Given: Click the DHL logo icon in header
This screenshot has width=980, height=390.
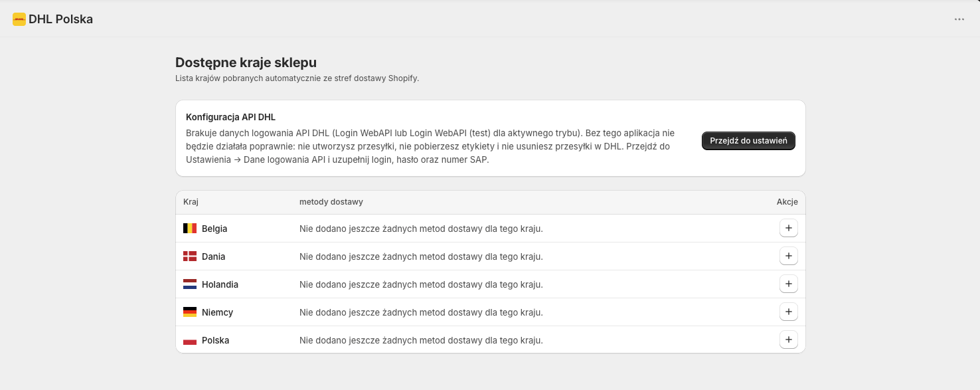Looking at the screenshot, I should tap(19, 19).
